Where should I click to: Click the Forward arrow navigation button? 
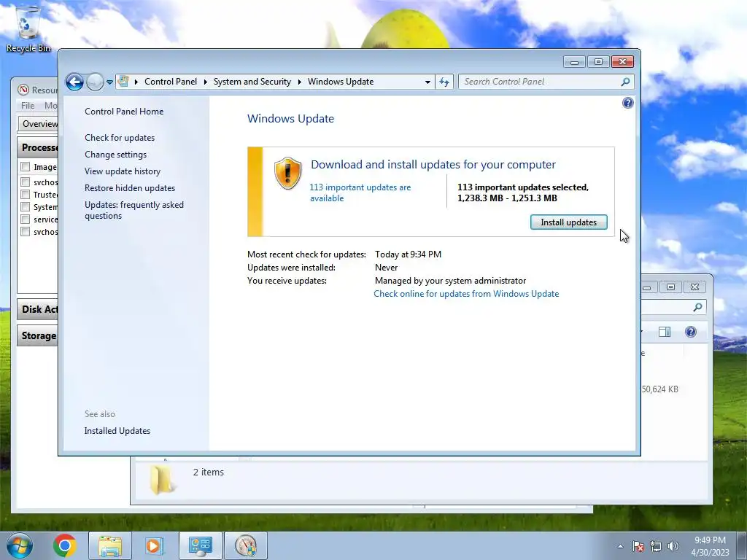click(95, 82)
